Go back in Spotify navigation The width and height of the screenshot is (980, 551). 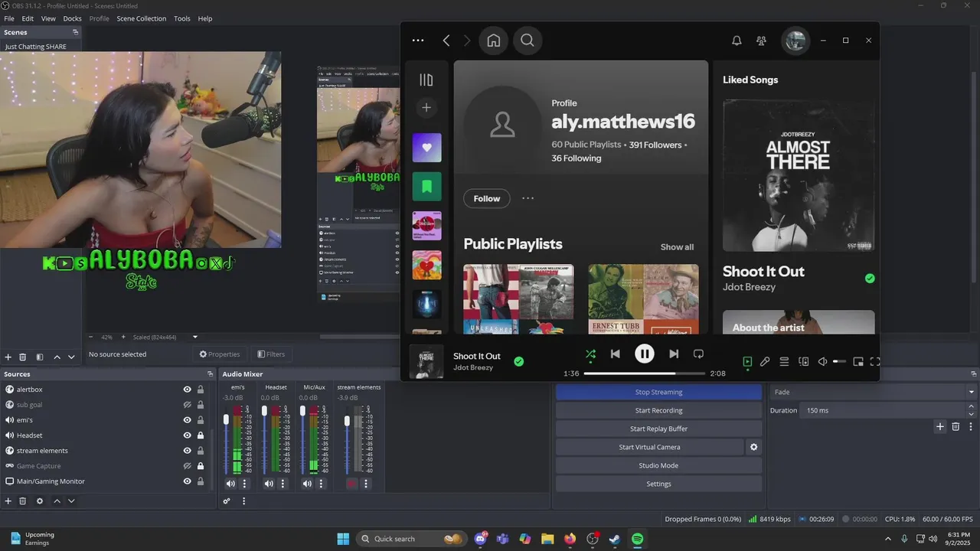[x=446, y=41]
